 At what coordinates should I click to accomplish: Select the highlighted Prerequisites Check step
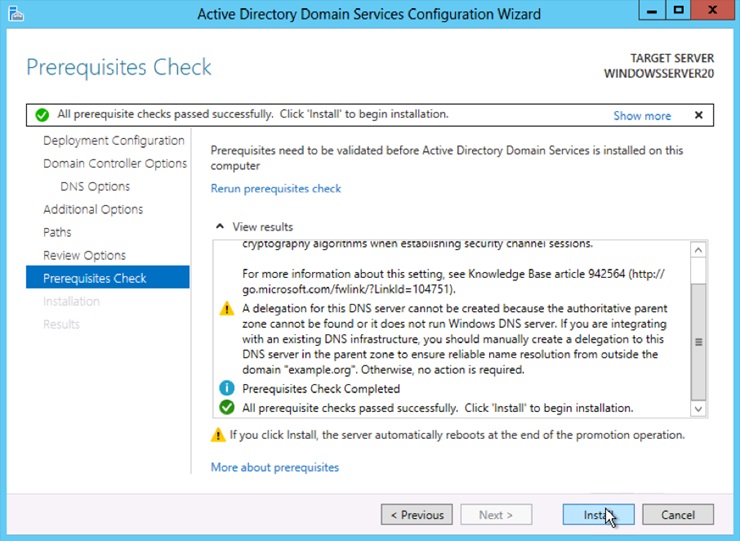coord(108,278)
